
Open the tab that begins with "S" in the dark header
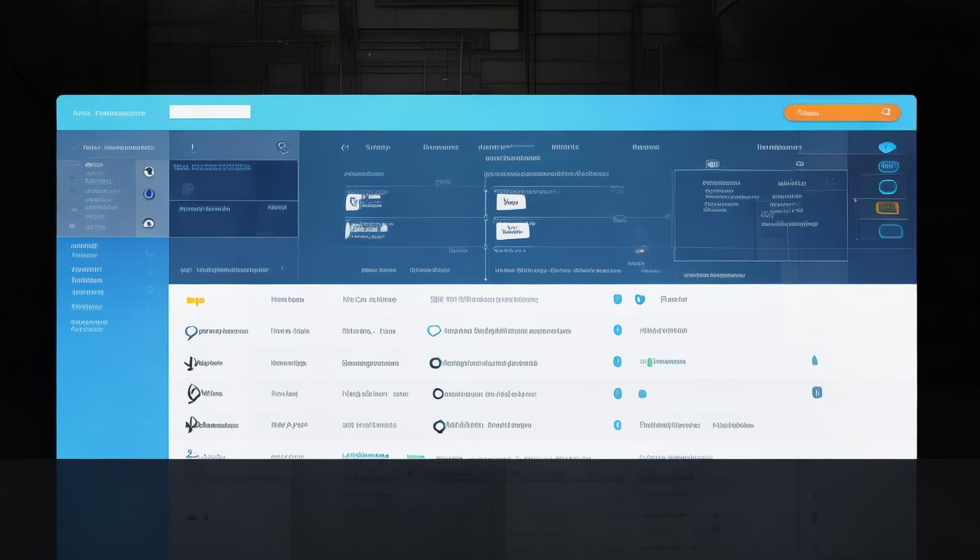(x=377, y=147)
